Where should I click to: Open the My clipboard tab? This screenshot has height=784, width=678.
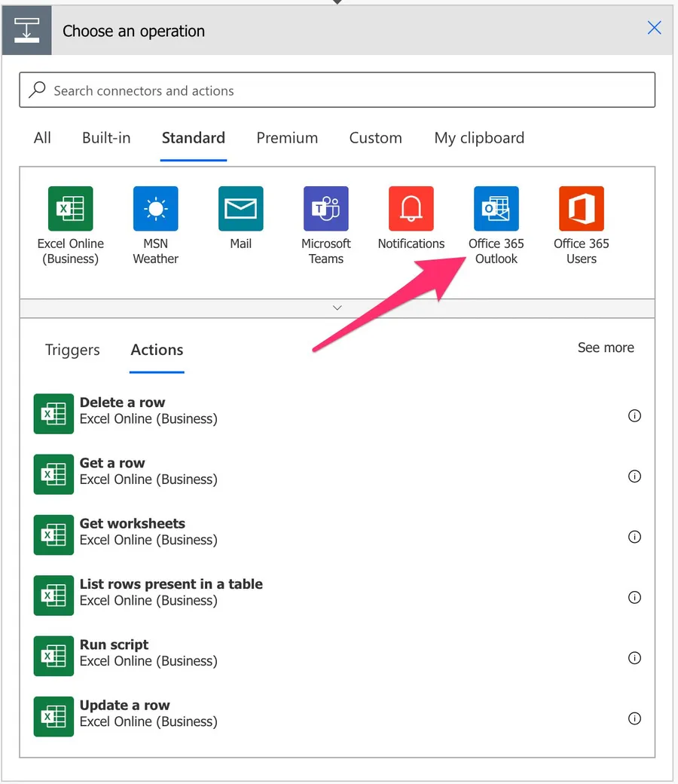point(479,138)
